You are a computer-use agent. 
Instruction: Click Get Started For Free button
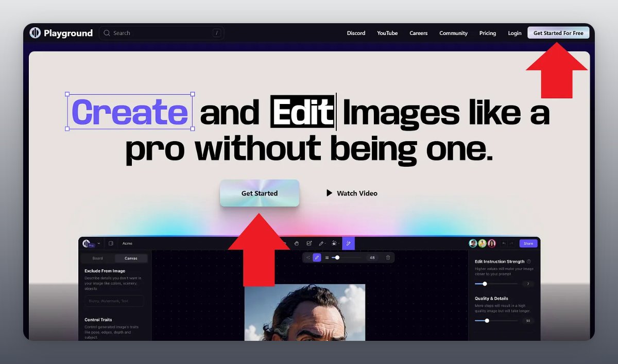(558, 33)
